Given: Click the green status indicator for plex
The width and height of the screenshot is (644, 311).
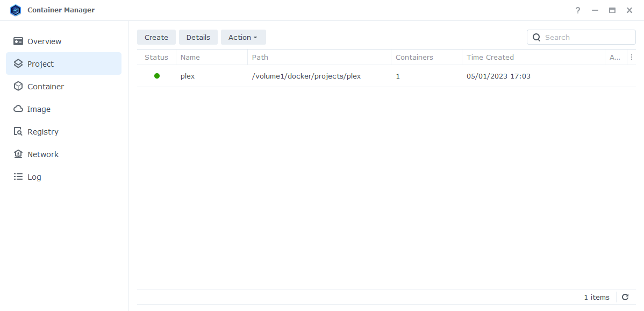Looking at the screenshot, I should 157,76.
